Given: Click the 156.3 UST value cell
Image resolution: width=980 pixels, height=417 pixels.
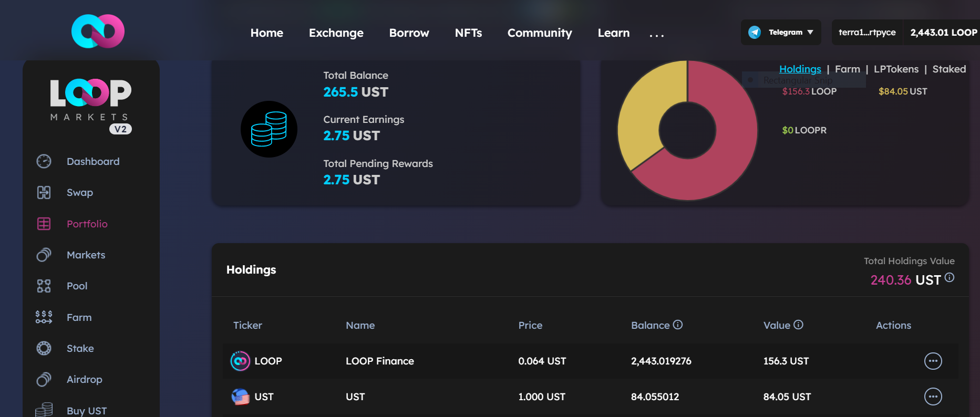Looking at the screenshot, I should tap(786, 361).
